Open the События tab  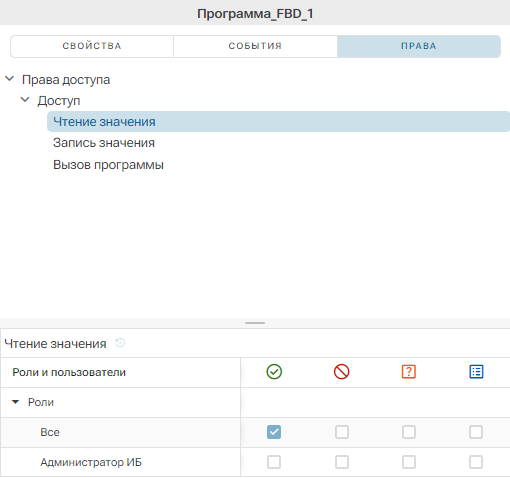click(255, 46)
